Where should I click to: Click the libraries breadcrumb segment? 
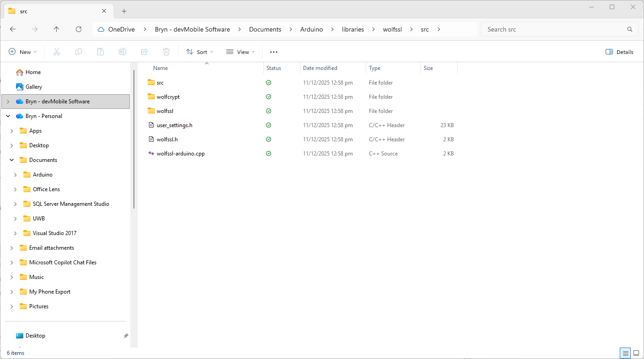pyautogui.click(x=353, y=29)
